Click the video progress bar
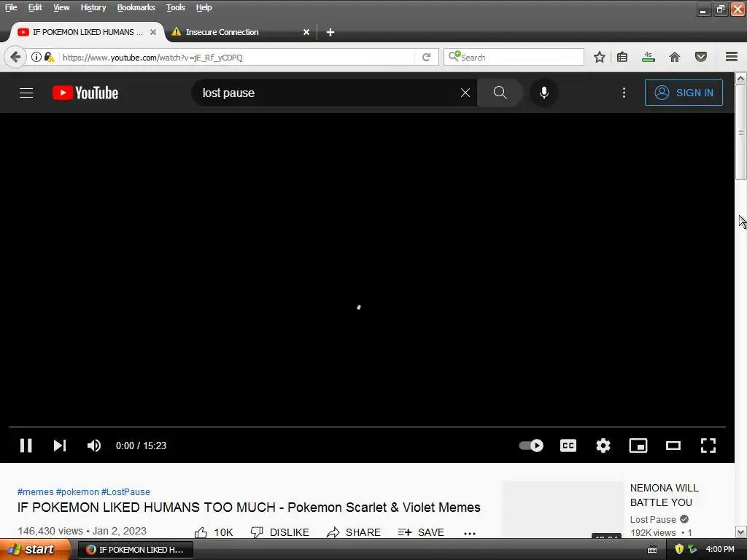The width and height of the screenshot is (747, 560). click(367, 427)
